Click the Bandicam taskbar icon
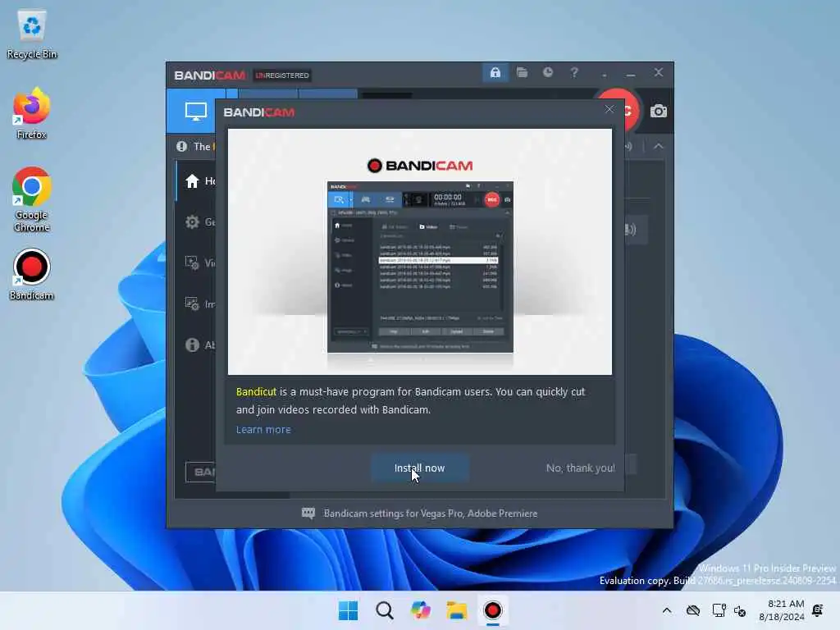This screenshot has width=840, height=630. (493, 610)
